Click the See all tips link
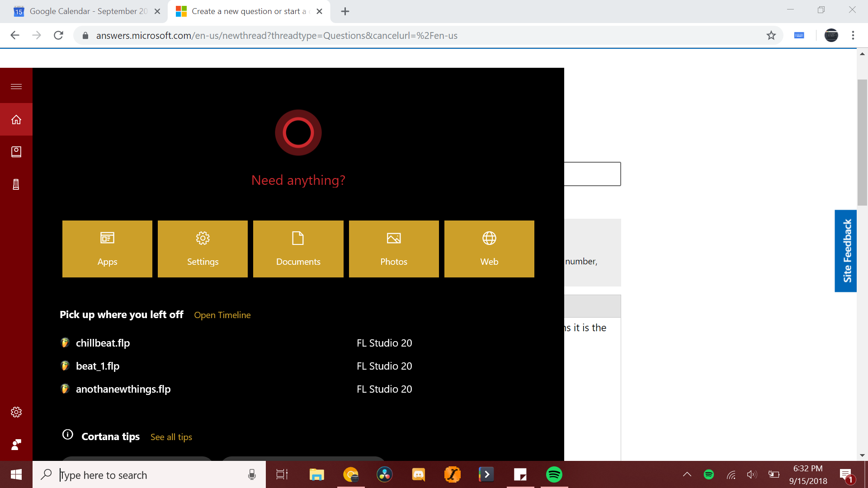The image size is (868, 488). [171, 437]
